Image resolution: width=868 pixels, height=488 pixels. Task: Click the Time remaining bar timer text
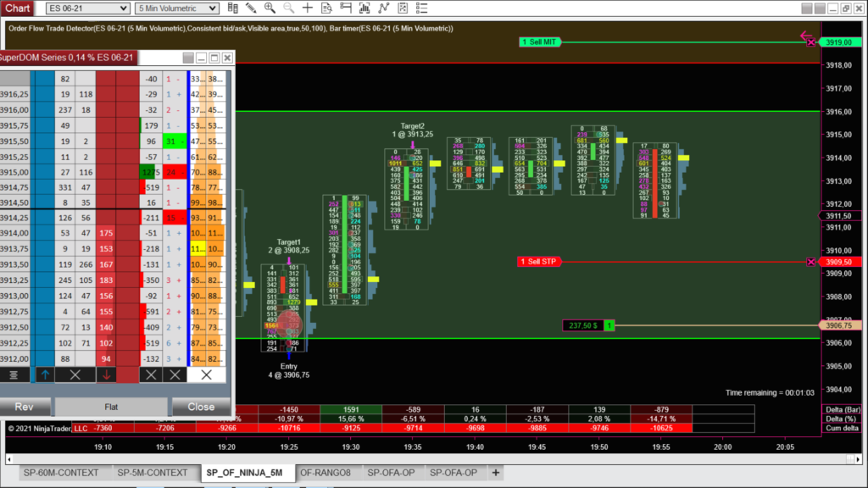pos(770,393)
